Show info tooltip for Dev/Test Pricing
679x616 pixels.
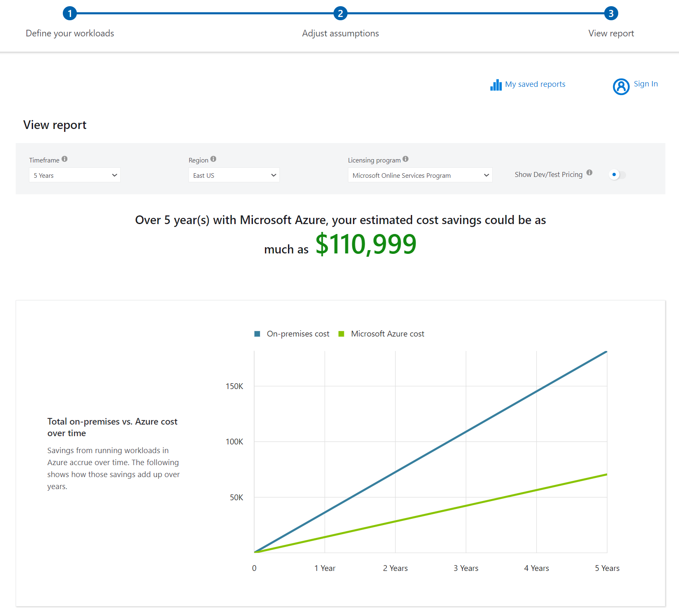point(589,172)
